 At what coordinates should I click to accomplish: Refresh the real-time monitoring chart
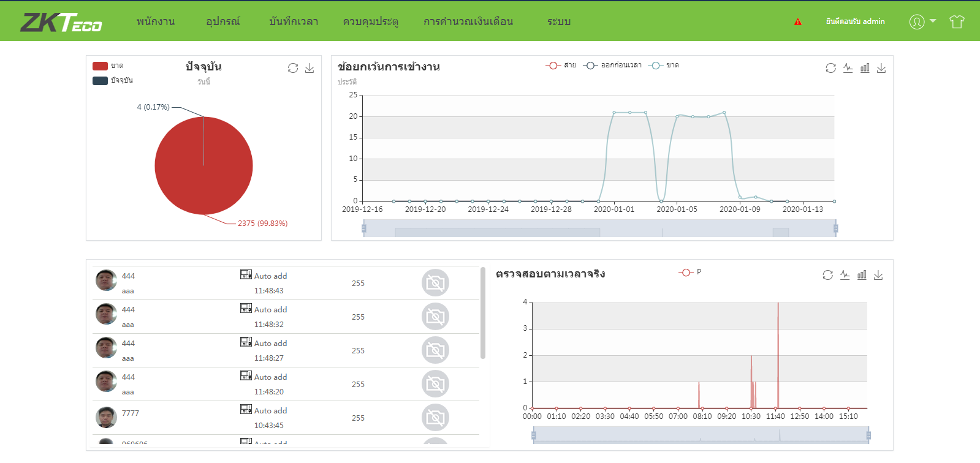[x=827, y=275]
